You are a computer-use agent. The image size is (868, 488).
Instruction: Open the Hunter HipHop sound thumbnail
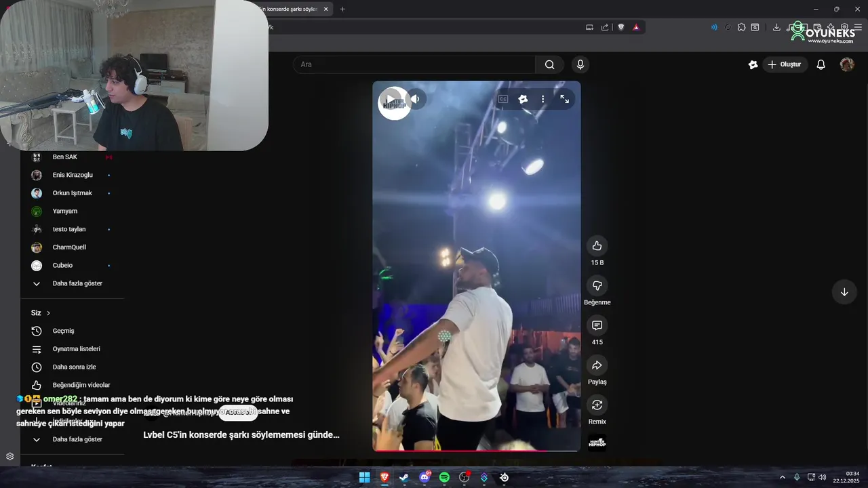597,443
